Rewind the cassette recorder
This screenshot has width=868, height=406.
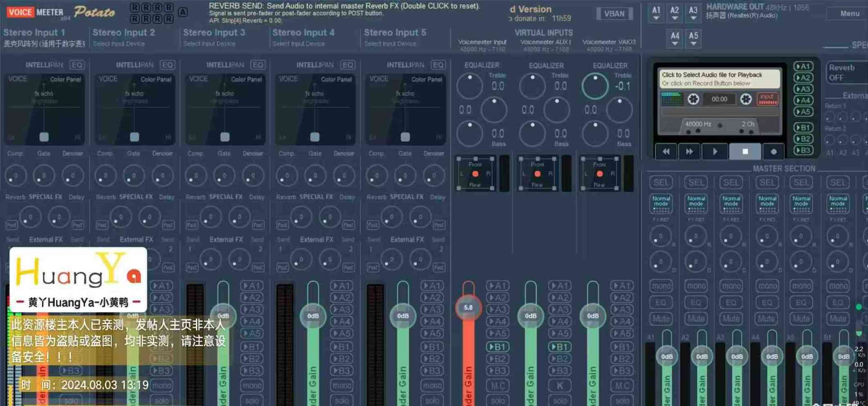(666, 151)
